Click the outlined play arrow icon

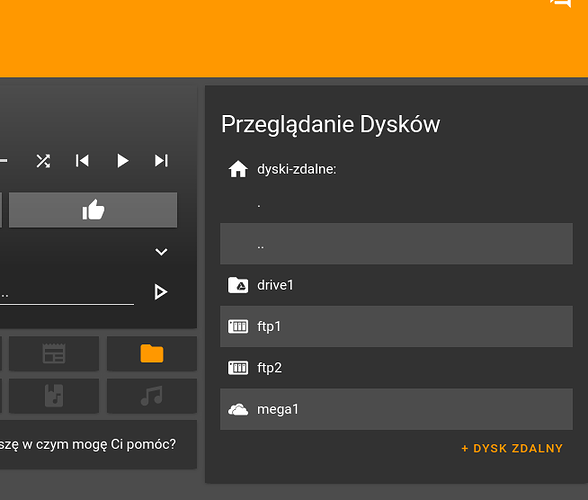161,292
